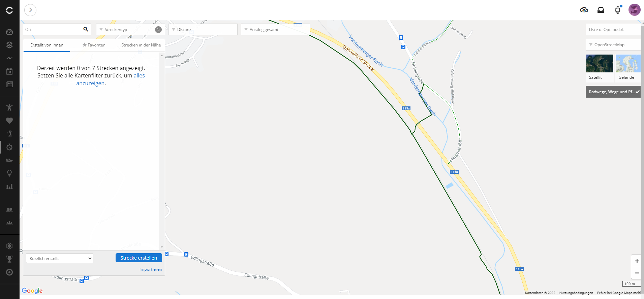Click the upload cloud icon
The width and height of the screenshot is (644, 299).
(x=584, y=10)
